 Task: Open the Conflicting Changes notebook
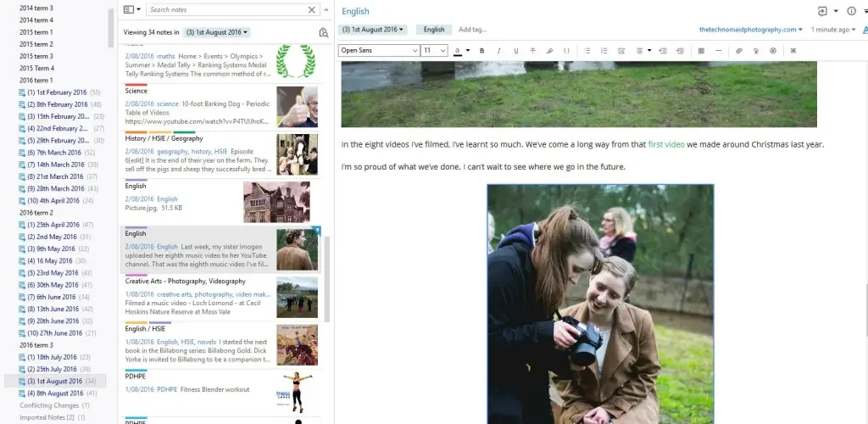click(x=54, y=405)
